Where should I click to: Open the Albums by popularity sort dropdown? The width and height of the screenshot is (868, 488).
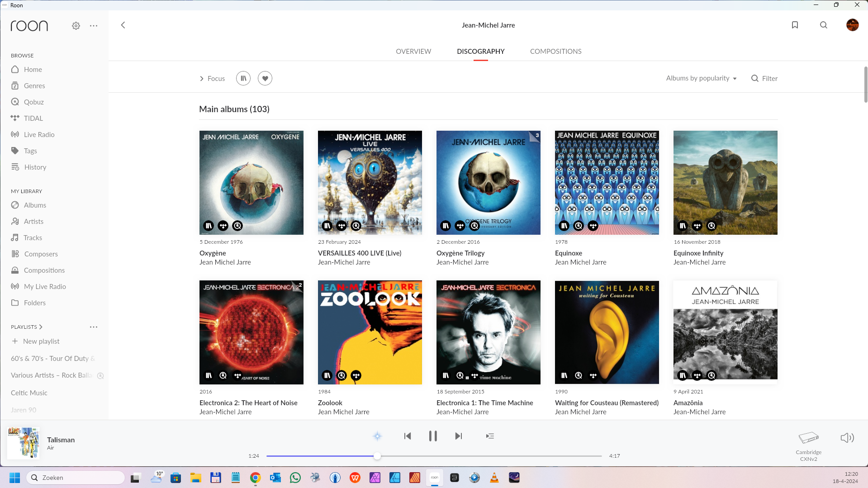click(701, 78)
